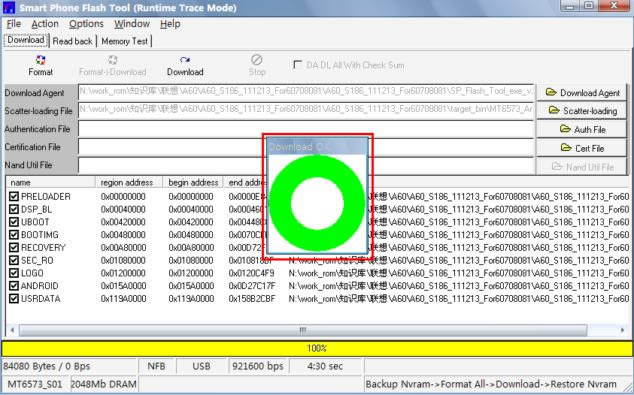Click the disabled Nand Util File button

(582, 167)
